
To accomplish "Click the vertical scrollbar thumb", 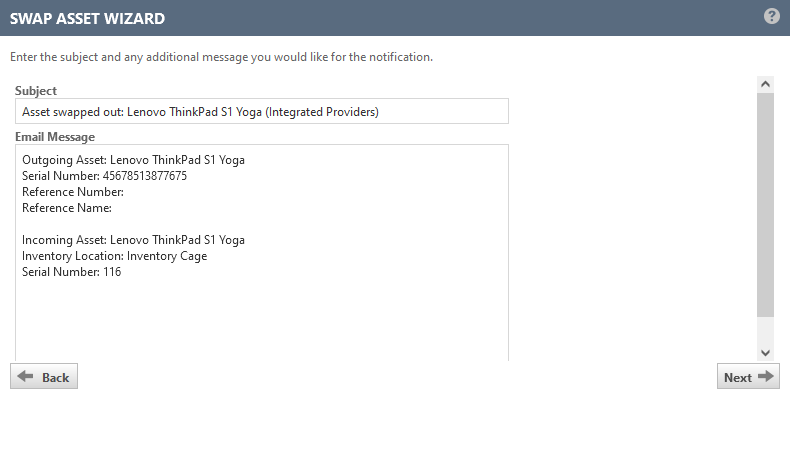I will point(765,205).
